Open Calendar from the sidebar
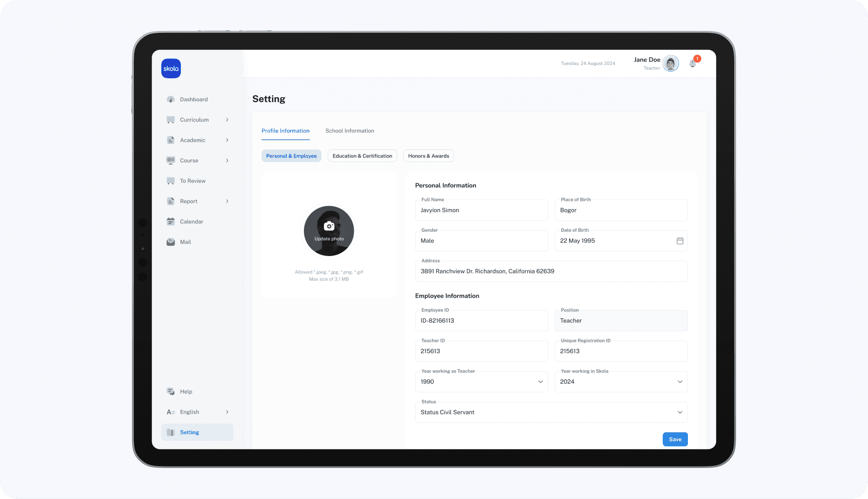The image size is (868, 499). (191, 221)
